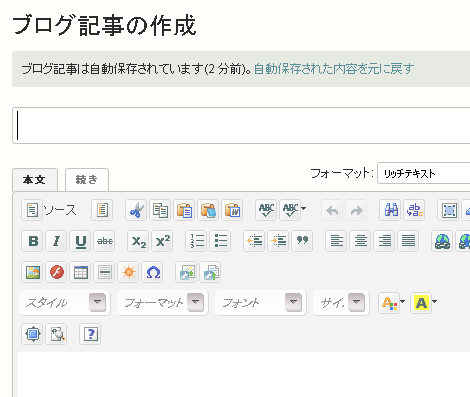
Task: Focus the blog title input field
Action: 241,126
